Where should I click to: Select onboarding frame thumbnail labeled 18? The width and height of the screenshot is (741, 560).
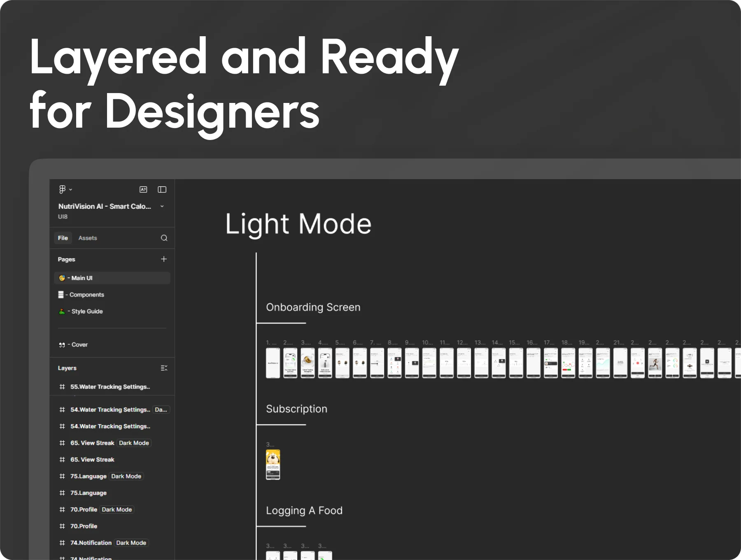point(568,363)
